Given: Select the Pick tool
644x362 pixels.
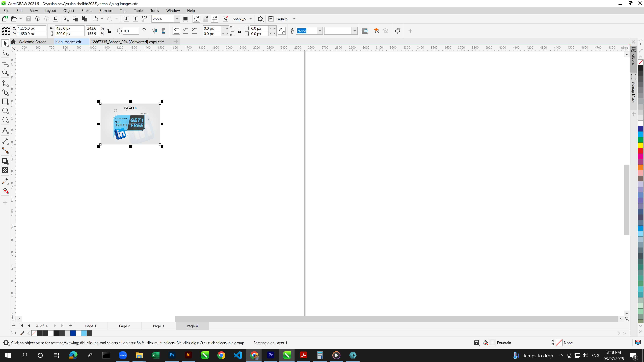Looking at the screenshot, I should click(5, 43).
